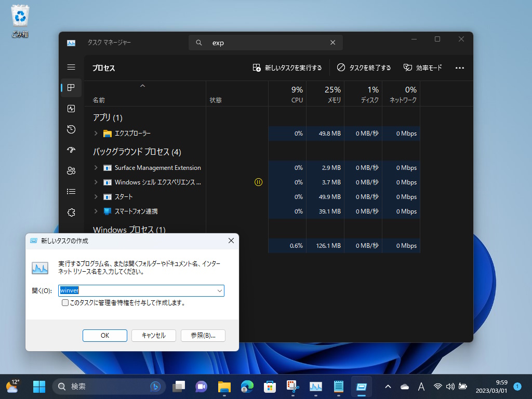The height and width of the screenshot is (399, 532).
Task: Open Microsoft Store from the taskbar
Action: pyautogui.click(x=269, y=387)
